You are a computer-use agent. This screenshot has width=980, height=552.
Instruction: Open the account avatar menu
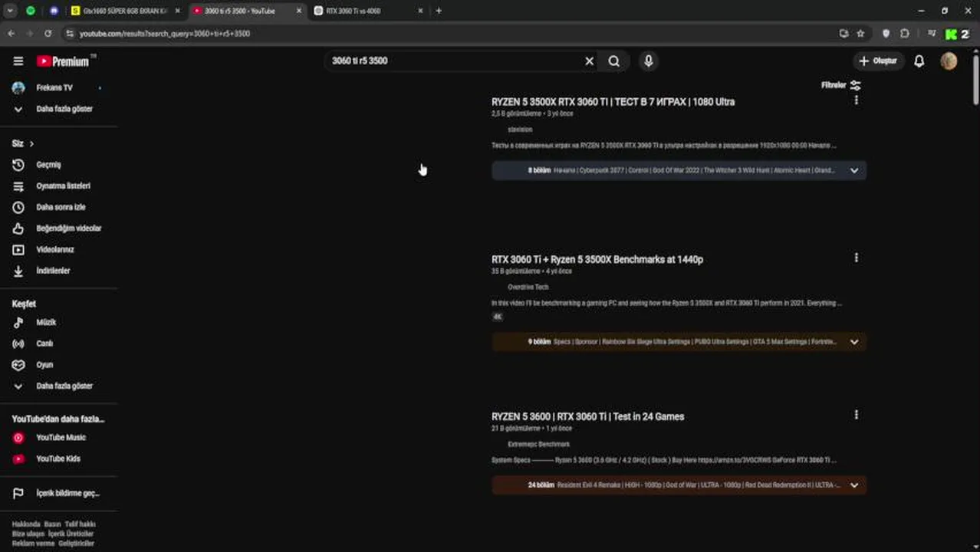[949, 61]
